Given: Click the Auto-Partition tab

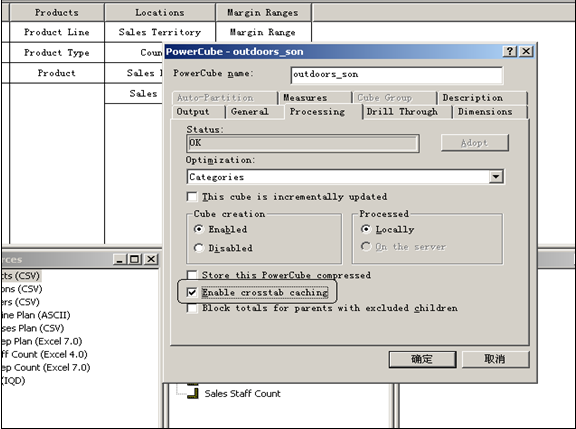Looking at the screenshot, I should click(224, 98).
